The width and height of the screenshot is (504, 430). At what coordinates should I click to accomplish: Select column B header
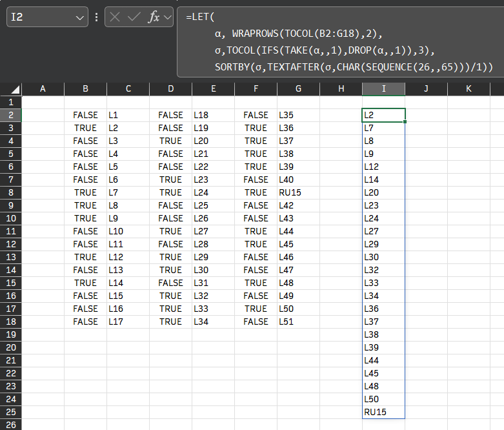click(x=85, y=89)
